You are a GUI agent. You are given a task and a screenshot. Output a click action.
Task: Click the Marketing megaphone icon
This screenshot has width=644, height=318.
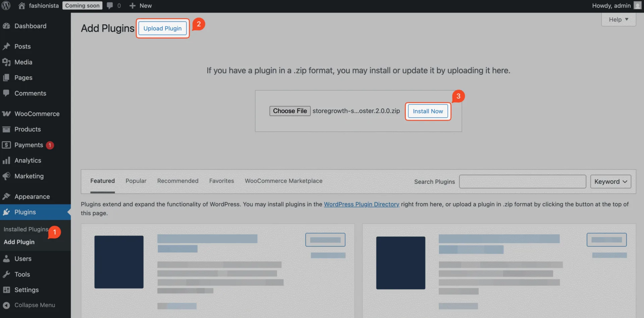(x=6, y=176)
